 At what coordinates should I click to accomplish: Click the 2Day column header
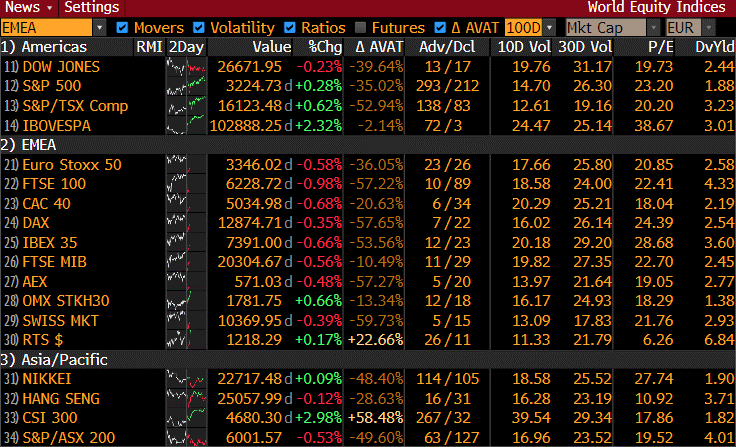pyautogui.click(x=186, y=47)
